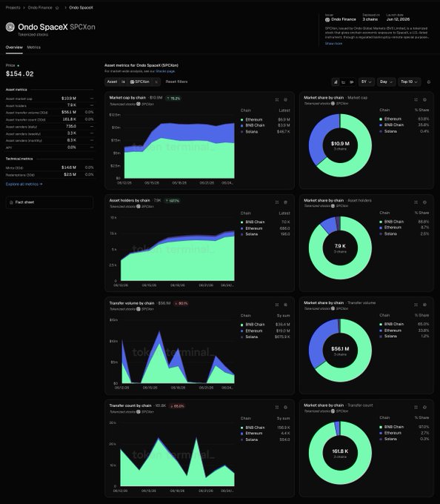Open the 'is' filter operator selector

(123, 82)
